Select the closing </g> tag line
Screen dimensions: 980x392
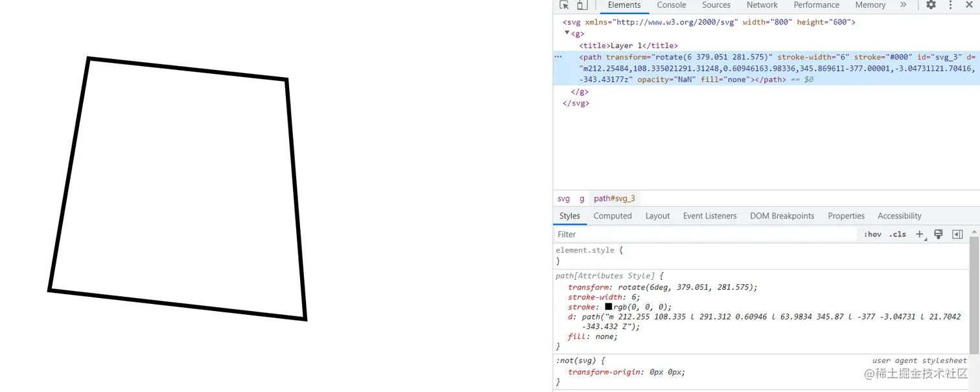[579, 91]
